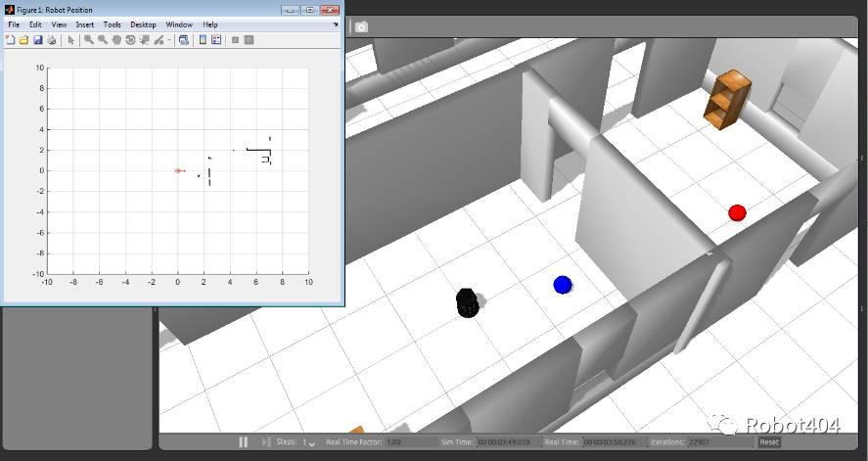This screenshot has height=461, width=868.
Task: Open the Insert menu
Action: (x=85, y=24)
